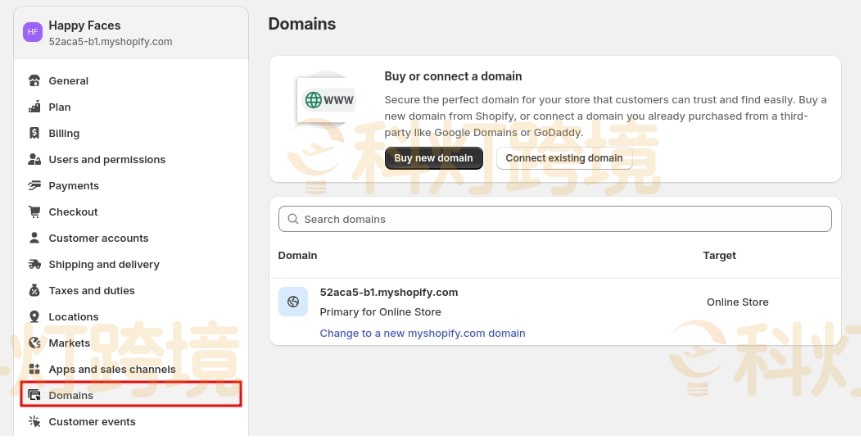Click the Checkout cart icon

35,212
